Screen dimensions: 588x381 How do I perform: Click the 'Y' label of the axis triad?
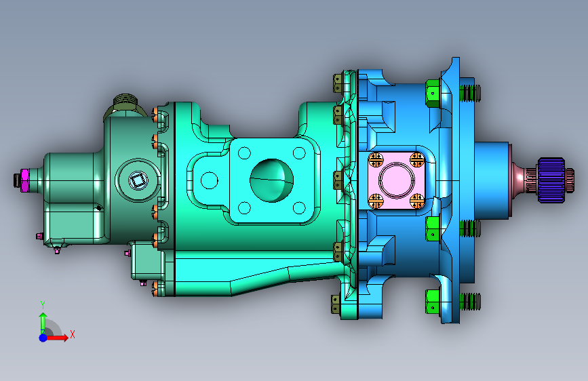pos(43,305)
